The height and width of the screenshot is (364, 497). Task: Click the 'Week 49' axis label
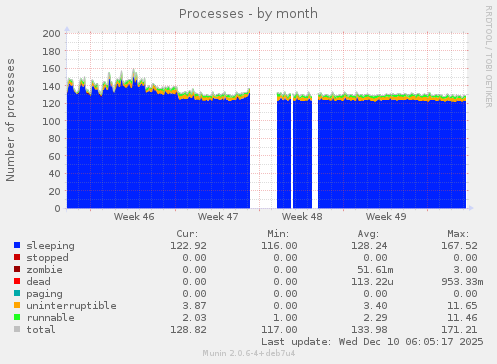(386, 217)
